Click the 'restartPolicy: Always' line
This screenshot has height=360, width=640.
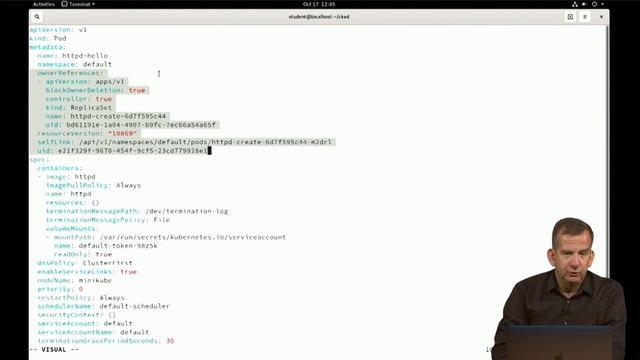click(x=81, y=298)
